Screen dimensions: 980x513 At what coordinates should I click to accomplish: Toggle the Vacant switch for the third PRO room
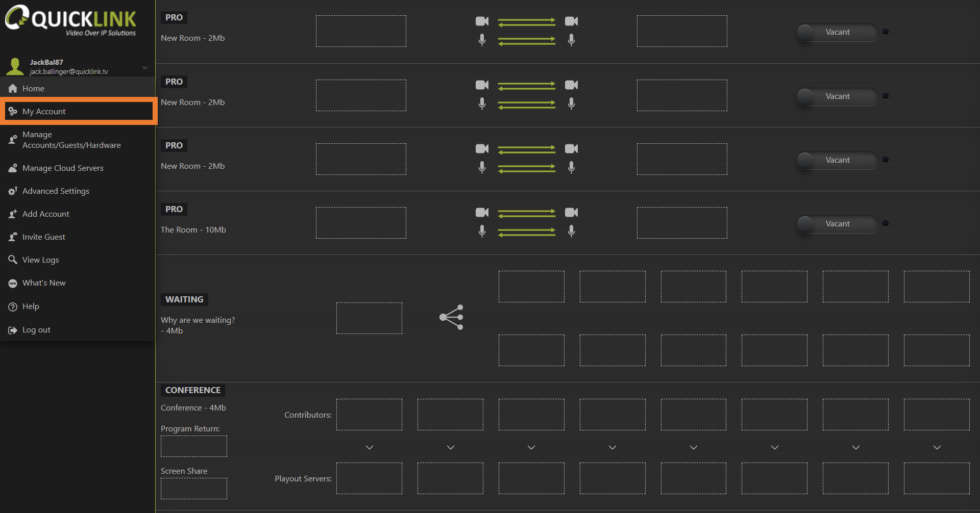tap(837, 160)
